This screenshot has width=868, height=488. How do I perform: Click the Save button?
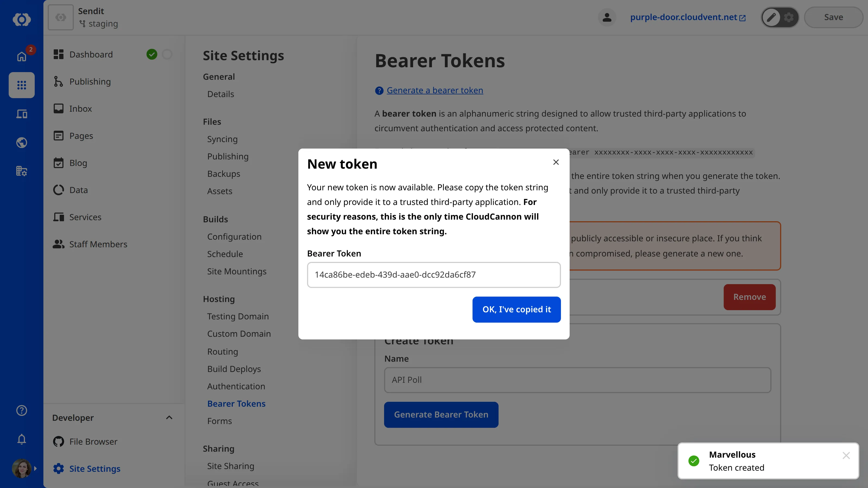(x=833, y=17)
